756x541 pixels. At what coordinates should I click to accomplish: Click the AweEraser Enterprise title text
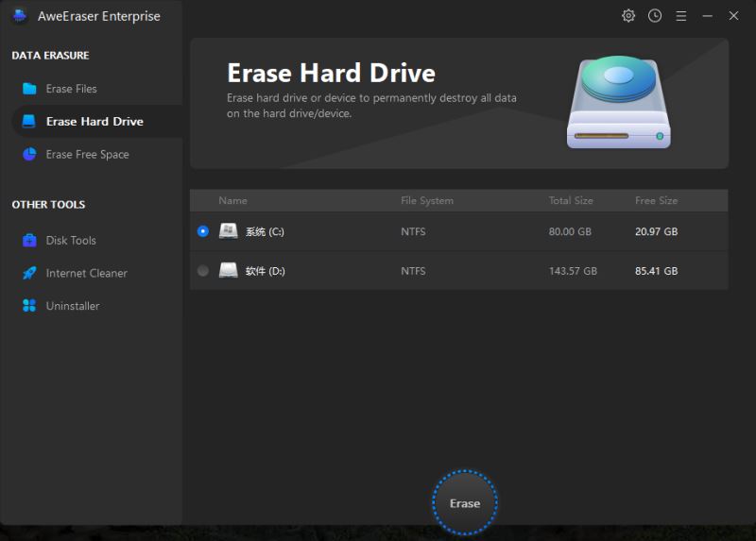(99, 16)
